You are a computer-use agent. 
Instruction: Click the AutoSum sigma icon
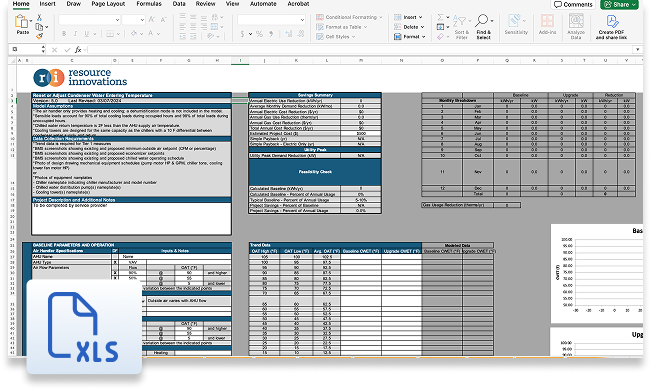click(440, 17)
